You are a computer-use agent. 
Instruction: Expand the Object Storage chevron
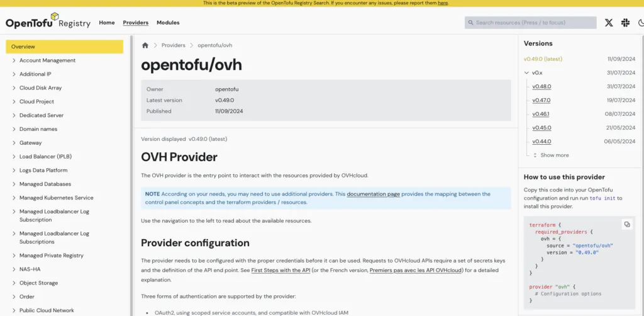coord(14,283)
